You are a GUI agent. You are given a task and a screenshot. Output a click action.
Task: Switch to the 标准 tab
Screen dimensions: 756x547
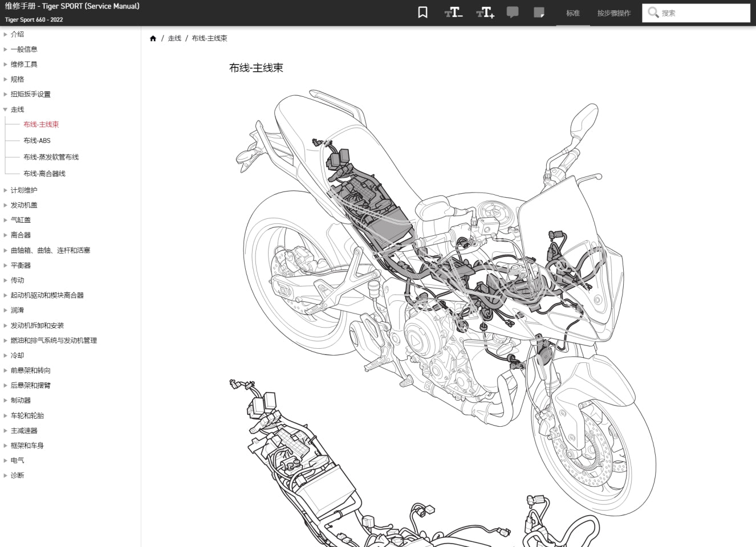(x=572, y=13)
